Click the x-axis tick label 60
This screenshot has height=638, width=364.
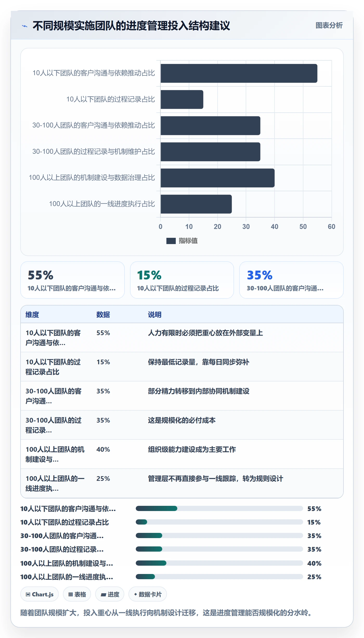[x=331, y=227]
